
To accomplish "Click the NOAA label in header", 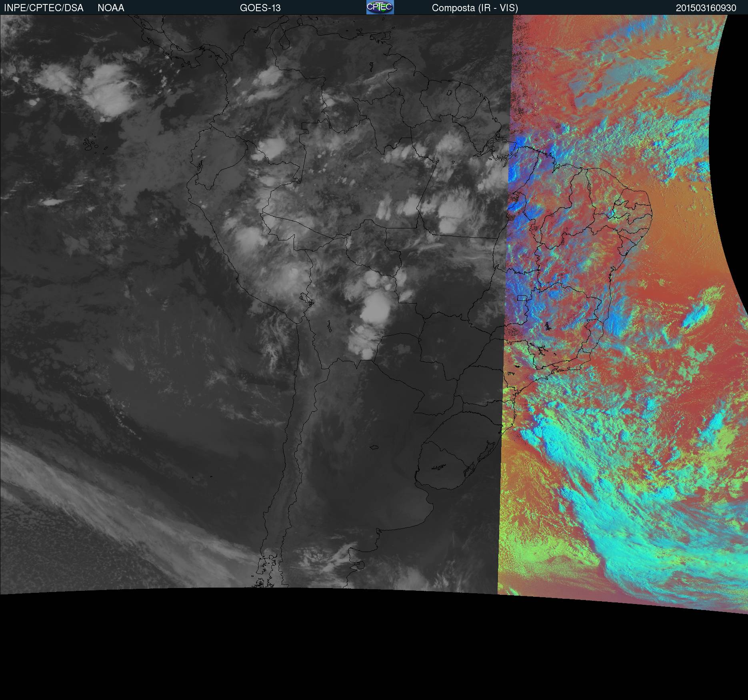I will pyautogui.click(x=111, y=8).
